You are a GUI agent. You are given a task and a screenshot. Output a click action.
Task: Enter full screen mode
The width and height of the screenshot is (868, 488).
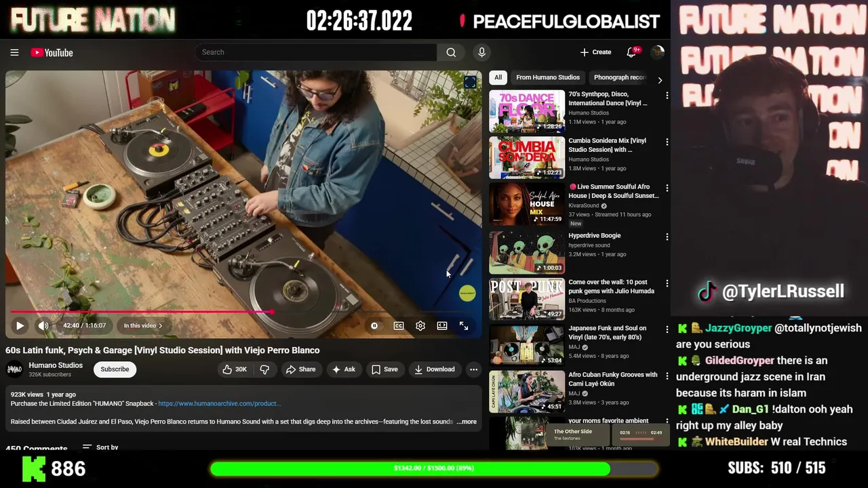coord(464,326)
